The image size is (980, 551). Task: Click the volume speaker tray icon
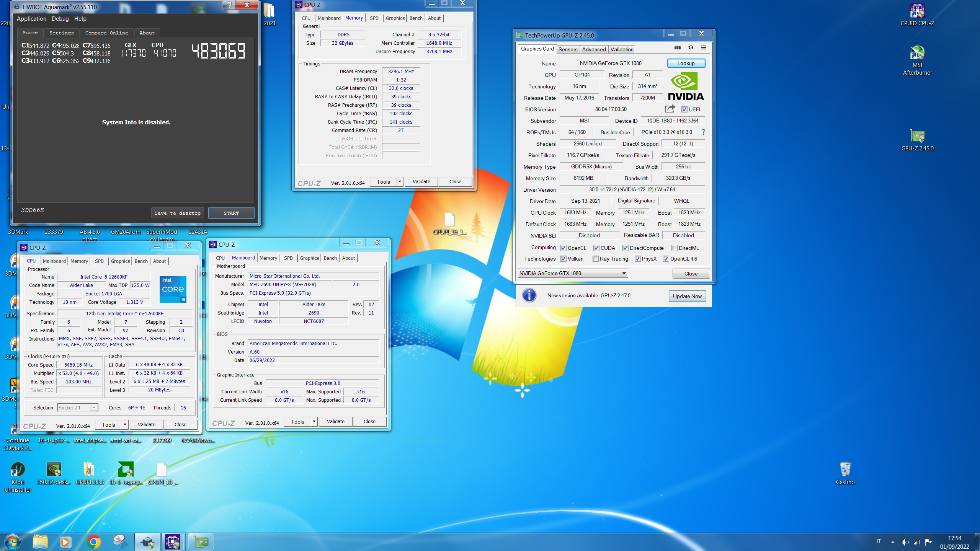905,542
